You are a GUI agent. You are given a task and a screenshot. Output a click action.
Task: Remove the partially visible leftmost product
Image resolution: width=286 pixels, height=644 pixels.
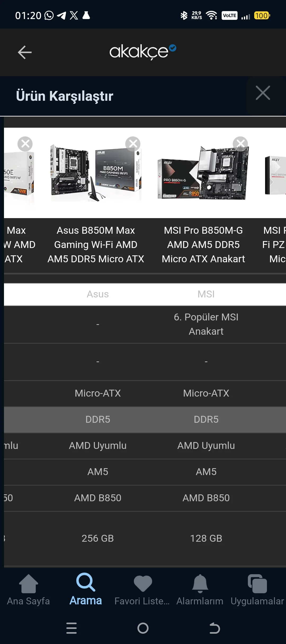pos(25,144)
